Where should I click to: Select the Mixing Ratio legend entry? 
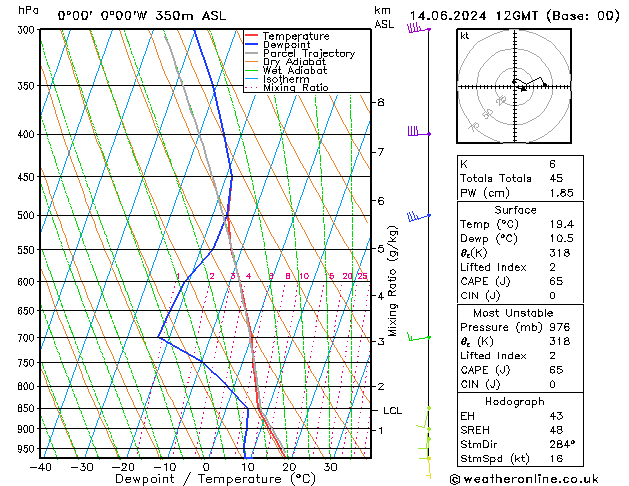[287, 87]
